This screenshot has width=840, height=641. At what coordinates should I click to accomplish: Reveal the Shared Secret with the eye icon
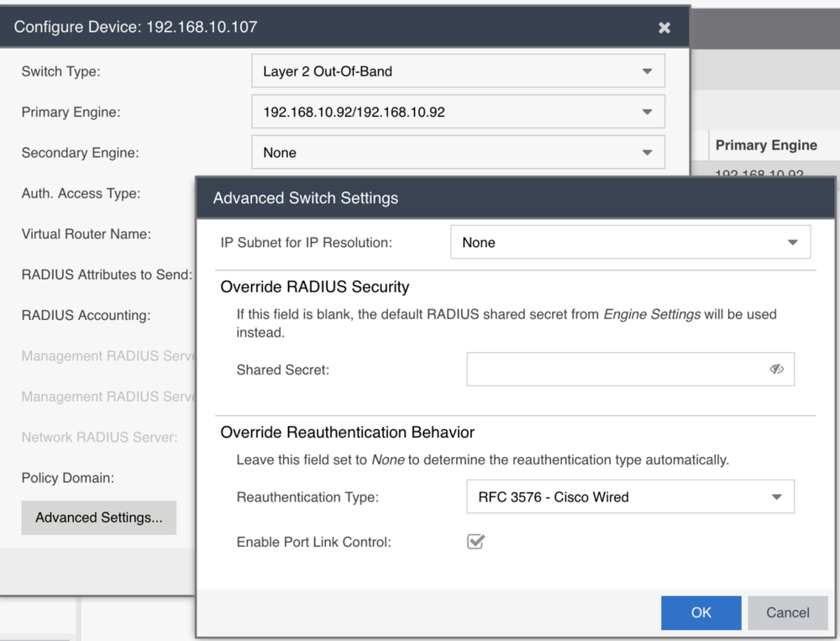776,369
